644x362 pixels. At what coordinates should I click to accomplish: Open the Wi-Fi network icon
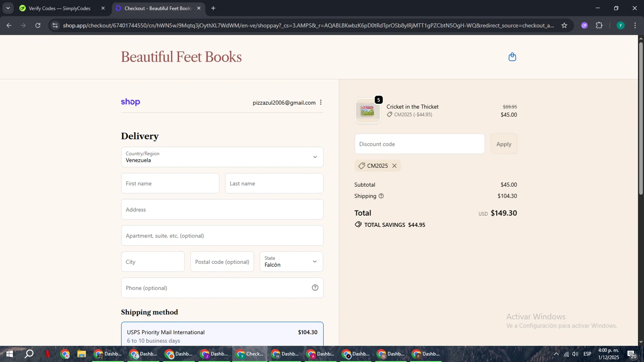566,354
